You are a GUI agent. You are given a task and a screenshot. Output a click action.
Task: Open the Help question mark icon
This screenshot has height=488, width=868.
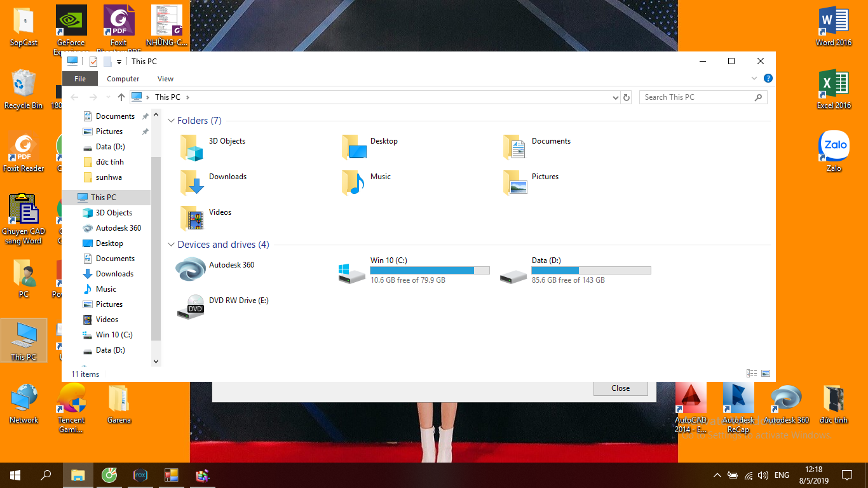768,79
